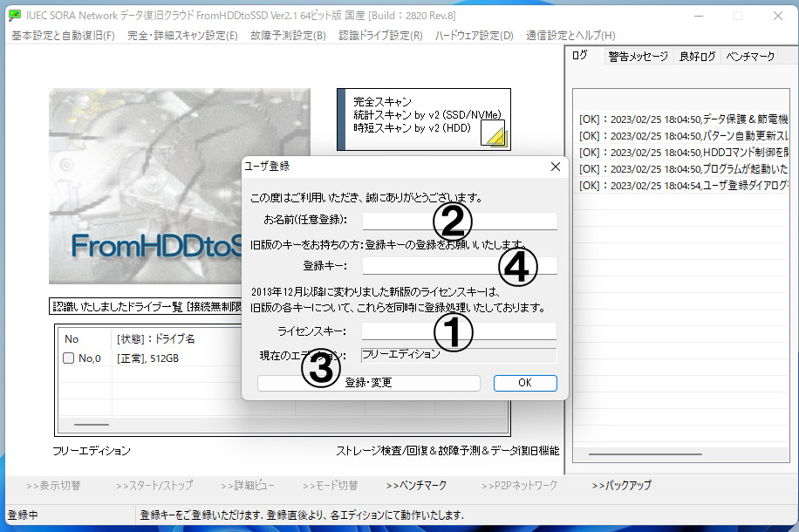Screen dimensions: 799x532
Task: Click >>P2Pネットワーク in the bottom bar
Action: pos(519,486)
